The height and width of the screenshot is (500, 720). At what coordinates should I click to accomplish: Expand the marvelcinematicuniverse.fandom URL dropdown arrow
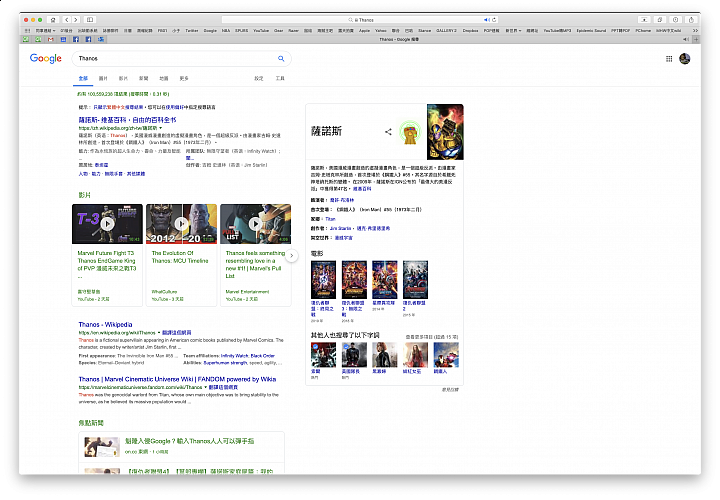(205, 388)
